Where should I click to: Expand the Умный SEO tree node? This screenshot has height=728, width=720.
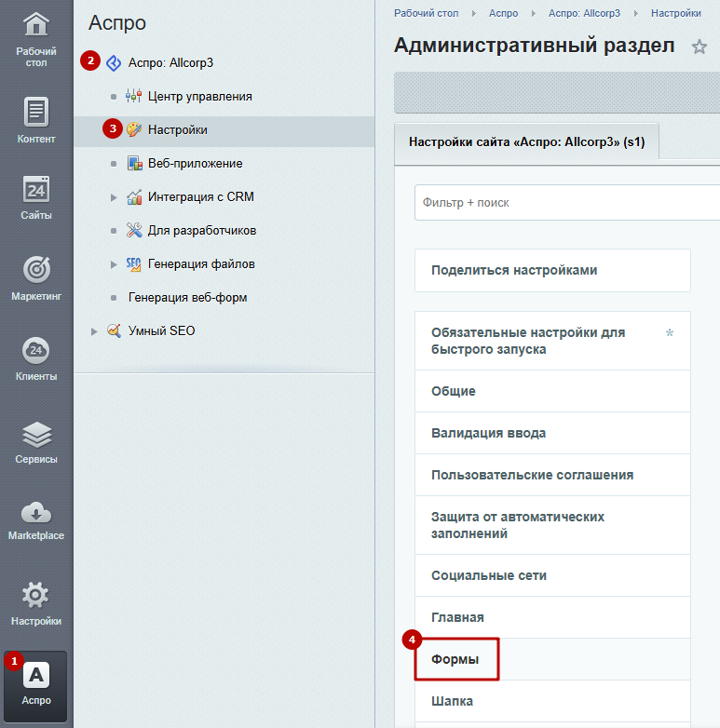(x=94, y=331)
